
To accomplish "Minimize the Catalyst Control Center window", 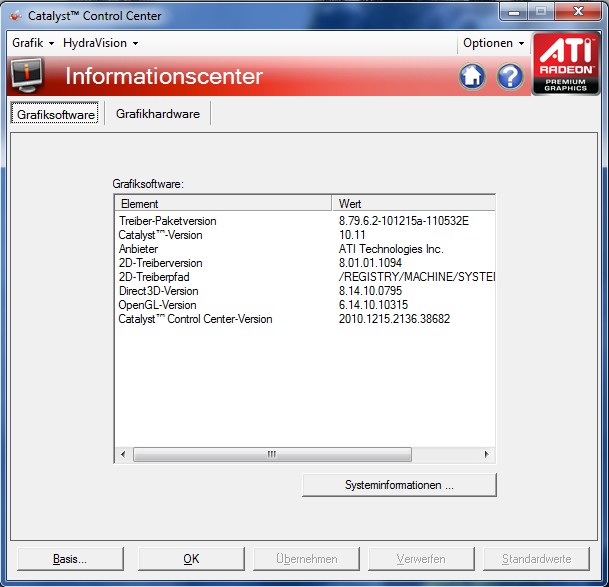I will (513, 12).
